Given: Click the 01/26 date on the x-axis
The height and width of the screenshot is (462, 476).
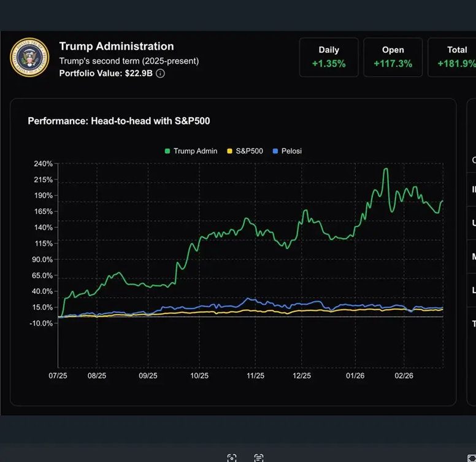Looking at the screenshot, I should [356, 375].
